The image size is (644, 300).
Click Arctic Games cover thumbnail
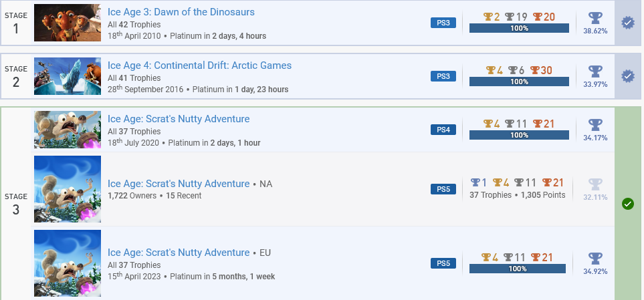(x=68, y=76)
